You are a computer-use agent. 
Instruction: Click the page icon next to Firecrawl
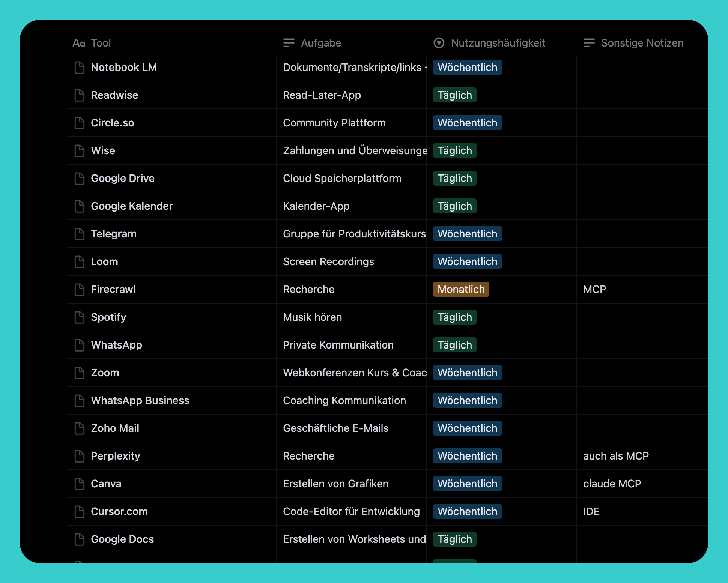click(x=80, y=290)
